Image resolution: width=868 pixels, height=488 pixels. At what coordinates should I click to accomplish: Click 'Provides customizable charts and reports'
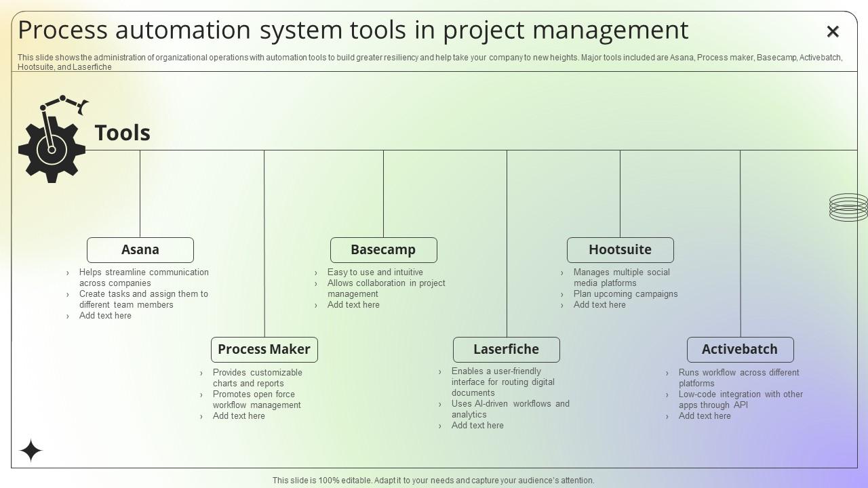pos(258,378)
